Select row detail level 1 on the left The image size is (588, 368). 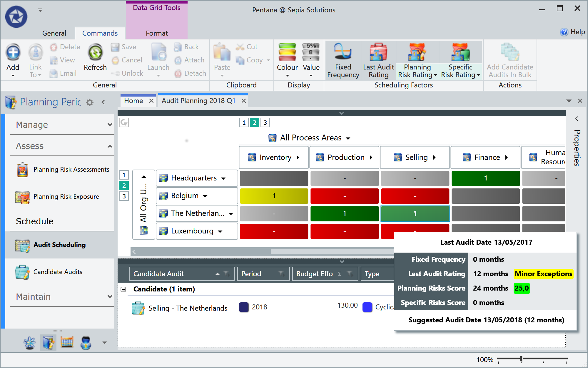point(124,175)
